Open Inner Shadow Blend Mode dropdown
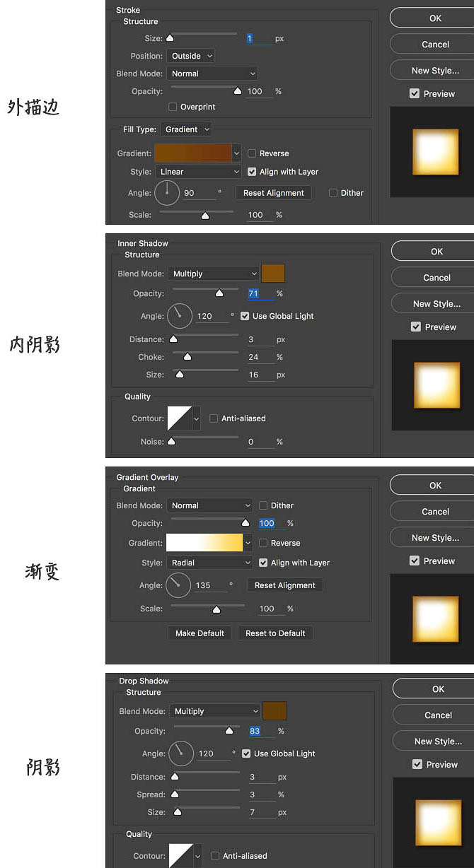Viewport: 474px width, 868px height. [214, 274]
